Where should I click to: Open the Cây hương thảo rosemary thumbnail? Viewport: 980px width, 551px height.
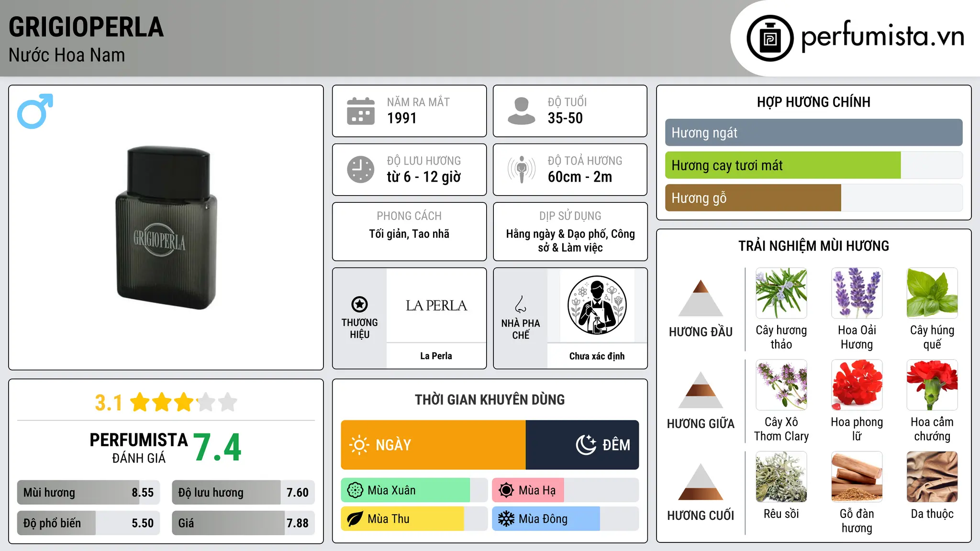point(781,293)
